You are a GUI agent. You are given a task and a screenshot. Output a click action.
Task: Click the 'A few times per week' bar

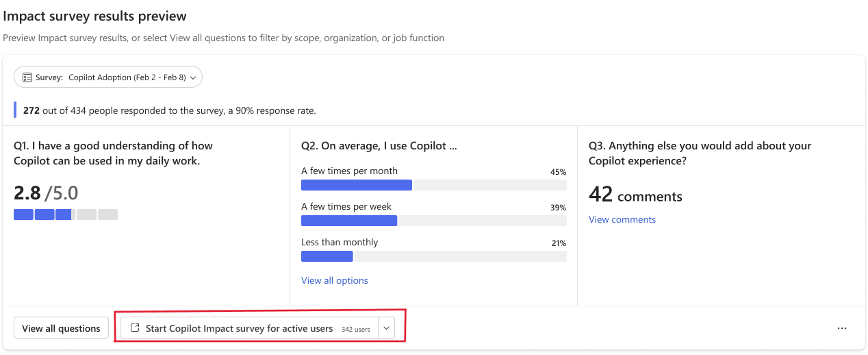[434, 221]
